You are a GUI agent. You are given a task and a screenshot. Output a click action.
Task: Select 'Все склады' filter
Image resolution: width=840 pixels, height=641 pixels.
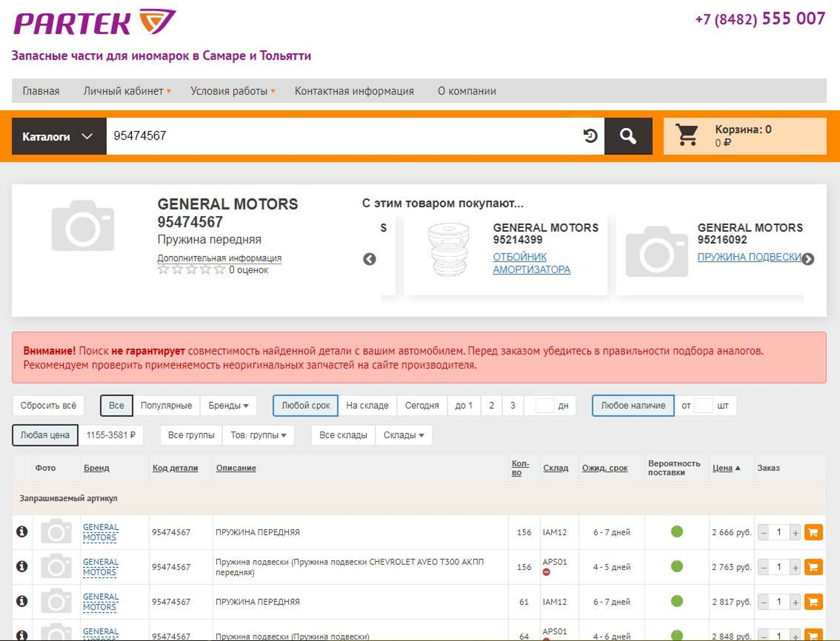(x=343, y=435)
